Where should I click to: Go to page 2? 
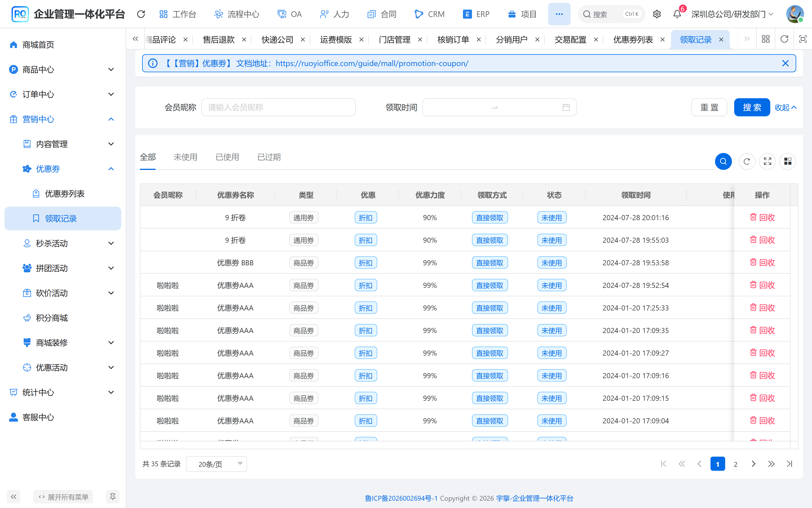tap(736, 464)
